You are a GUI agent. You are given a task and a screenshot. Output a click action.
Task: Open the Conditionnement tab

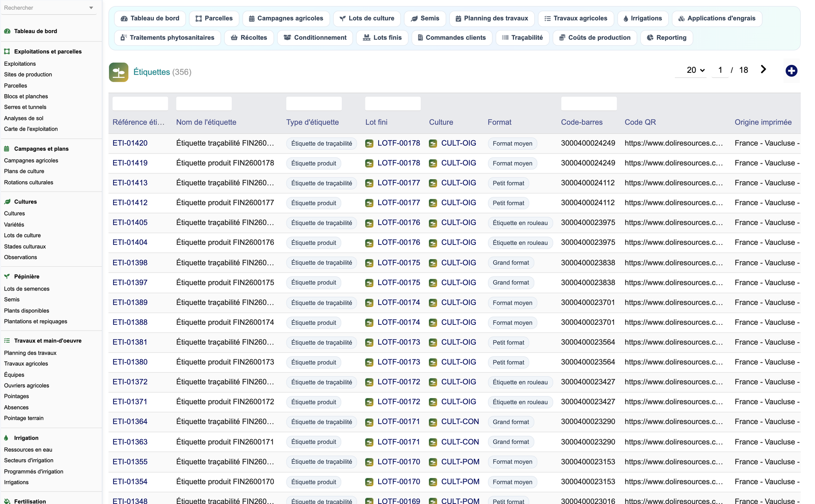pos(315,38)
